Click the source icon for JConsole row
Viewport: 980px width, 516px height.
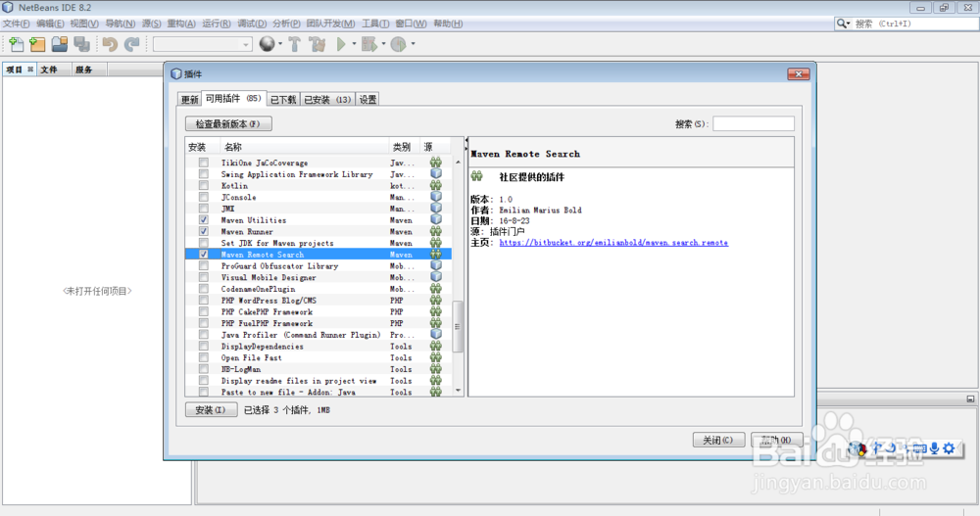(436, 197)
